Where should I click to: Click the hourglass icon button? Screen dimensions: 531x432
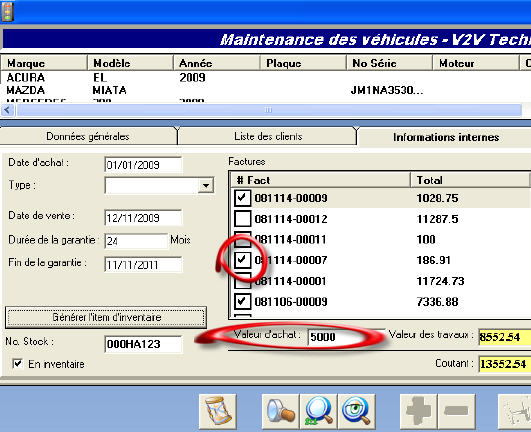[x=217, y=411]
